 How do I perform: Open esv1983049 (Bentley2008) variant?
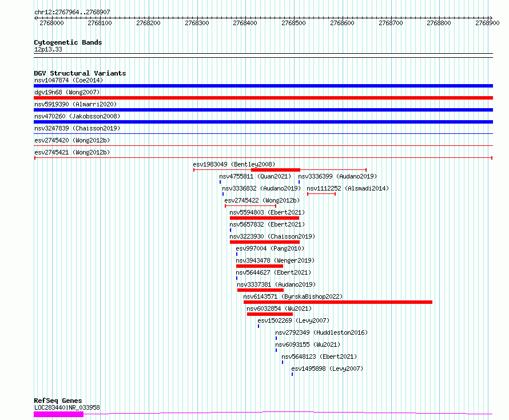pos(234,164)
